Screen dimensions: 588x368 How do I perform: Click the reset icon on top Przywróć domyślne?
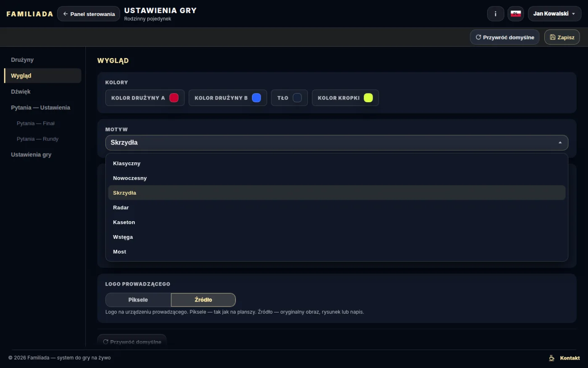tap(478, 37)
